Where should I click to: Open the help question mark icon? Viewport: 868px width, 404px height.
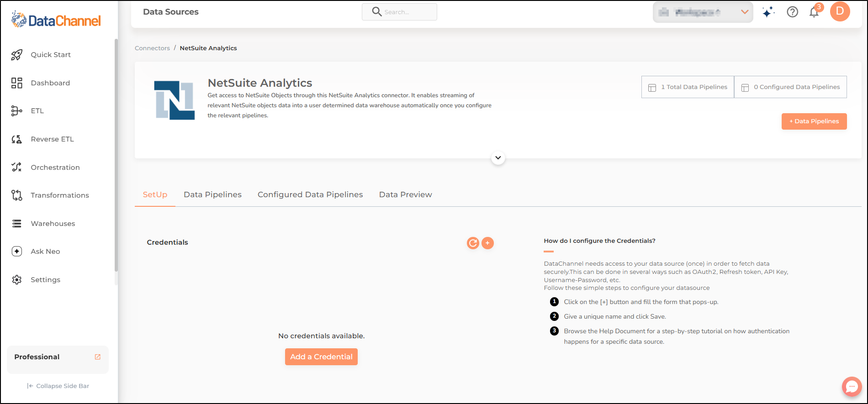click(x=793, y=12)
